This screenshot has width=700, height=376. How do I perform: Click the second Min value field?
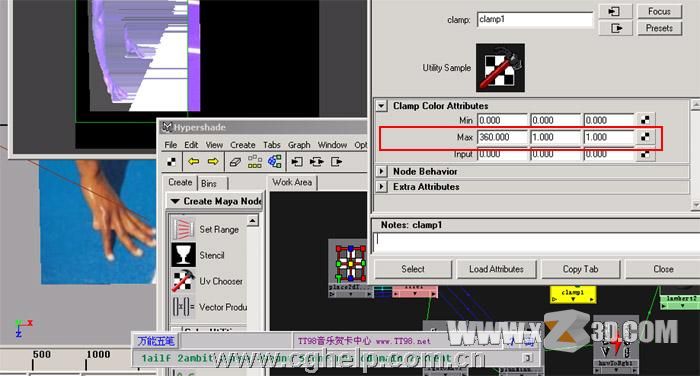(x=555, y=120)
